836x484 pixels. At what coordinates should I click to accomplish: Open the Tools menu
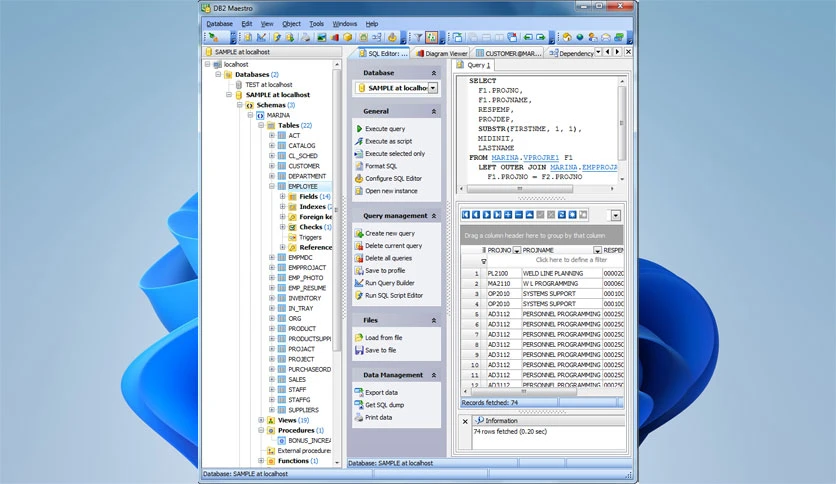click(x=316, y=24)
